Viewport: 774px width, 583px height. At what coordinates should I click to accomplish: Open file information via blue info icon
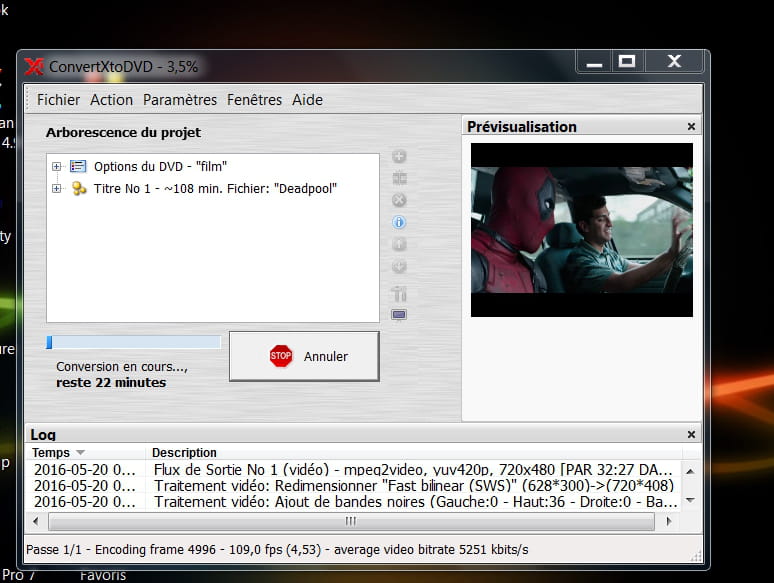pyautogui.click(x=399, y=222)
